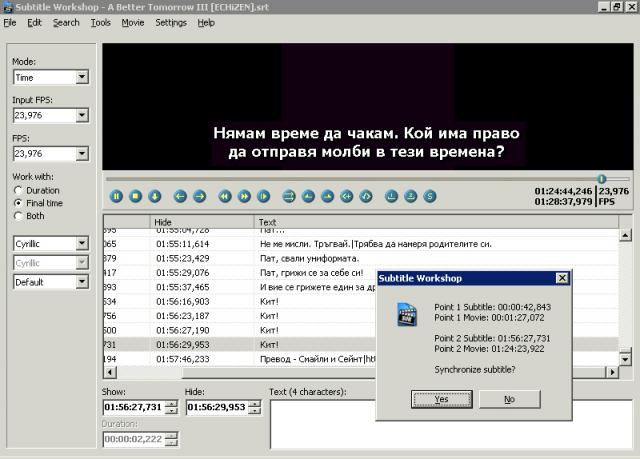The height and width of the screenshot is (459, 640).
Task: Click subtitle list scroll down arrow
Action: point(625,359)
